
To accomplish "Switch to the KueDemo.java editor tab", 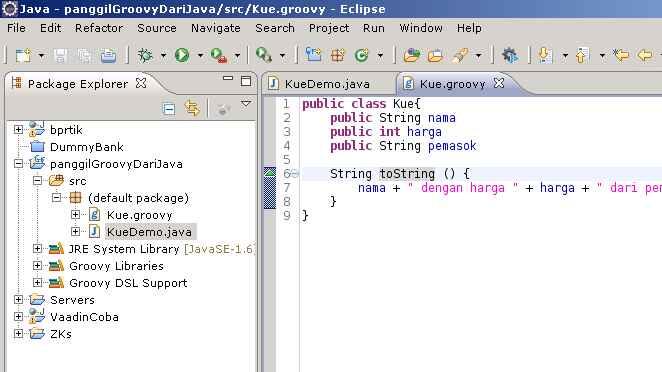I will (x=327, y=84).
